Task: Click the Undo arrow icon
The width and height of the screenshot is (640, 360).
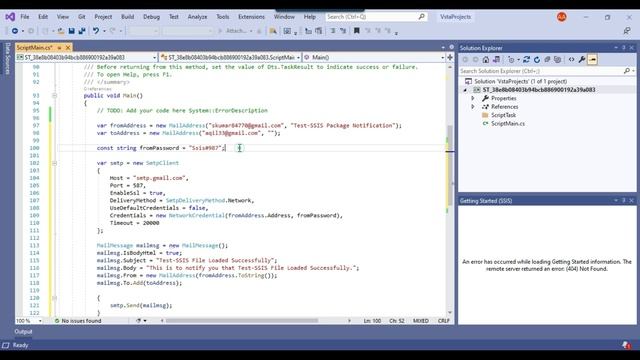Action: pos(96,31)
